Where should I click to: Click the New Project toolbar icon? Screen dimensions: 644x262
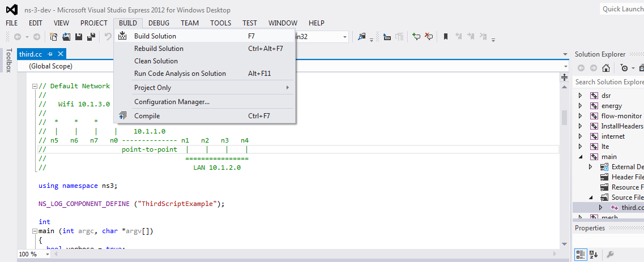point(53,37)
